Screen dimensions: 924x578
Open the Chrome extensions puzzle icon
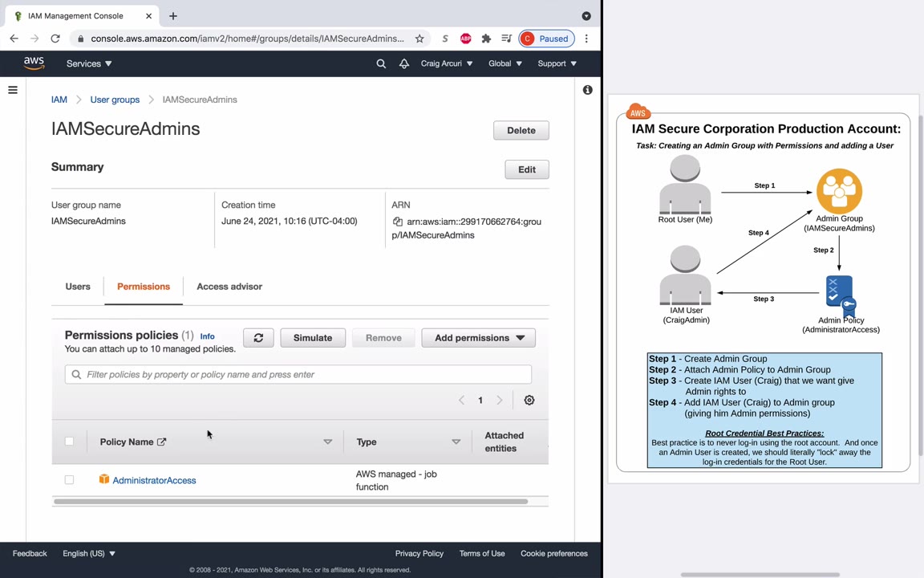tap(486, 39)
